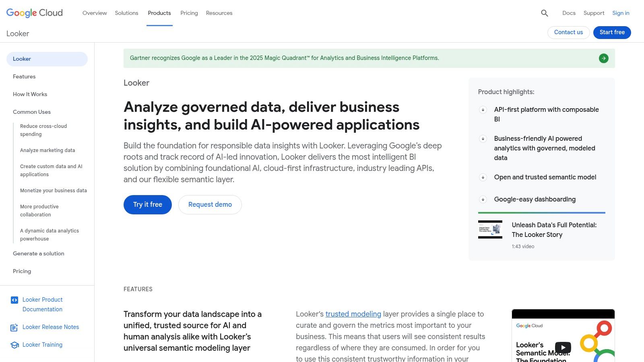Click the arrow icon beside API-first platform
This screenshot has height=362, width=644.
(x=483, y=110)
